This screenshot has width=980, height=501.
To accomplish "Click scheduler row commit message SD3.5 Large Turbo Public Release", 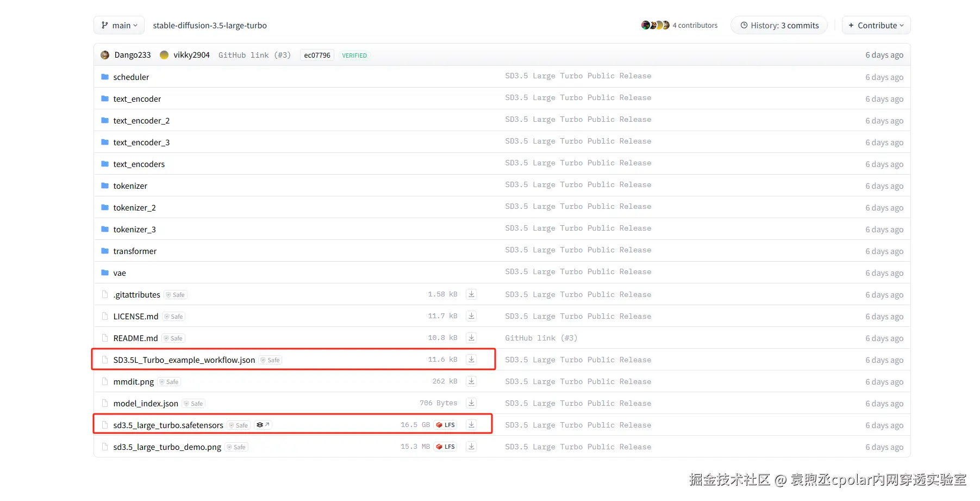I will click(x=578, y=76).
